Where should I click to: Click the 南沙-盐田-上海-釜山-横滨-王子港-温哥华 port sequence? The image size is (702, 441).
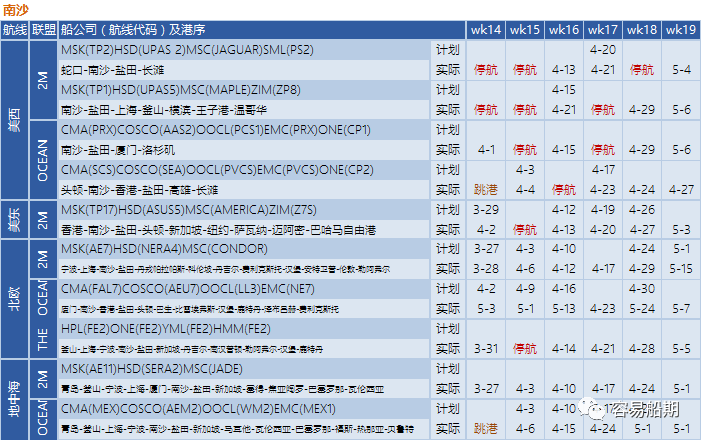click(164, 110)
